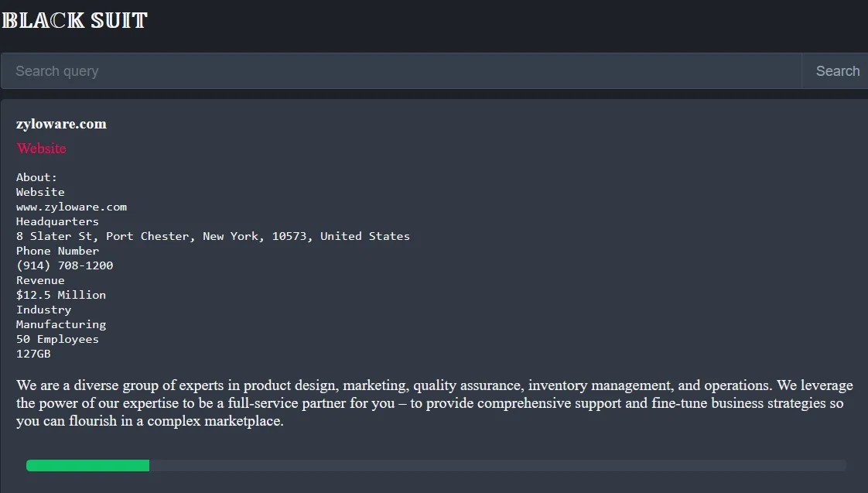Follow the red Website link
This screenshot has height=493, width=868.
pyautogui.click(x=41, y=148)
